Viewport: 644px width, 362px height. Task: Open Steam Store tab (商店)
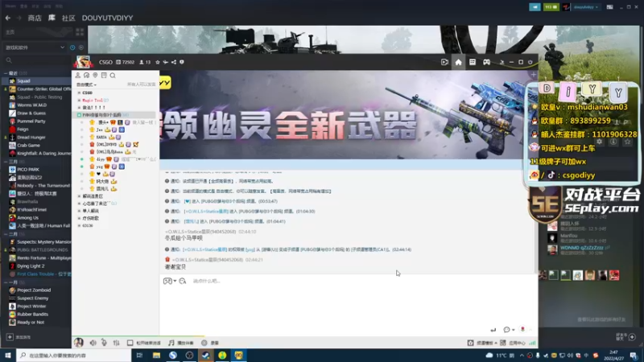tap(35, 18)
